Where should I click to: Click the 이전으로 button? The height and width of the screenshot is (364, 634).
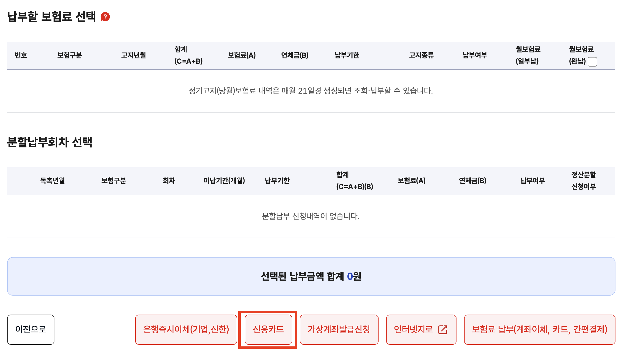click(x=31, y=329)
